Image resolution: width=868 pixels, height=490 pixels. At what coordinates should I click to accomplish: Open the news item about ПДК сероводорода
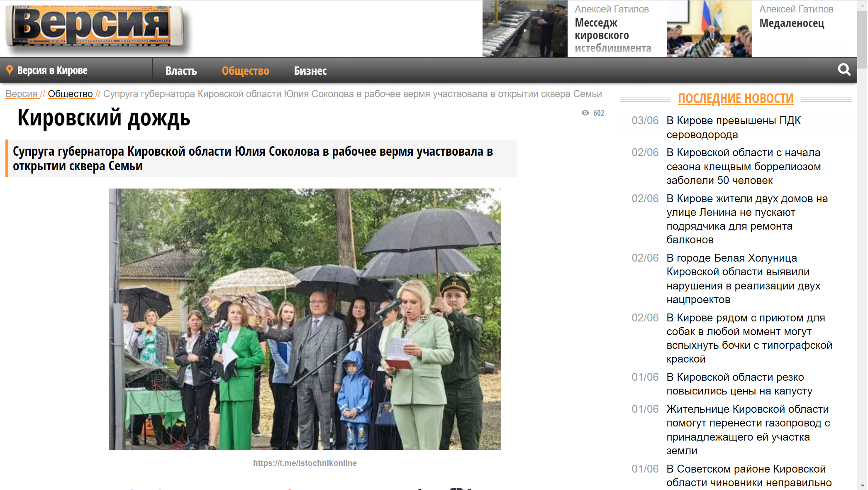(x=733, y=127)
